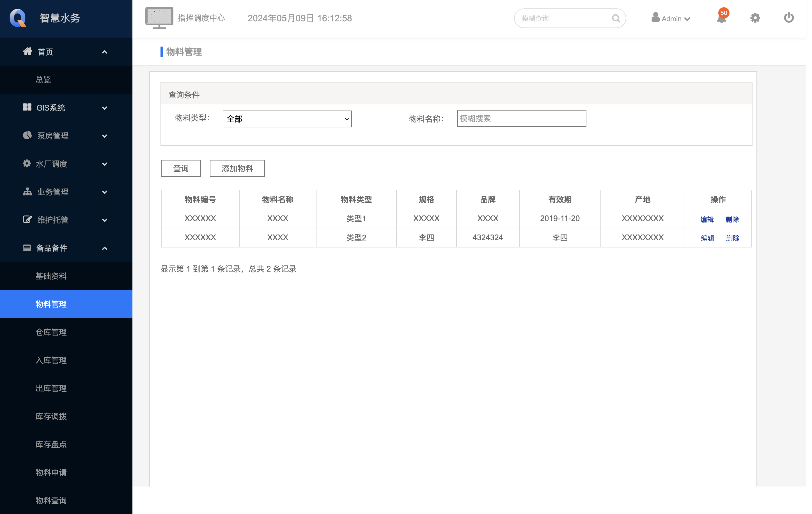Click the search magnifier icon in header

(x=616, y=18)
